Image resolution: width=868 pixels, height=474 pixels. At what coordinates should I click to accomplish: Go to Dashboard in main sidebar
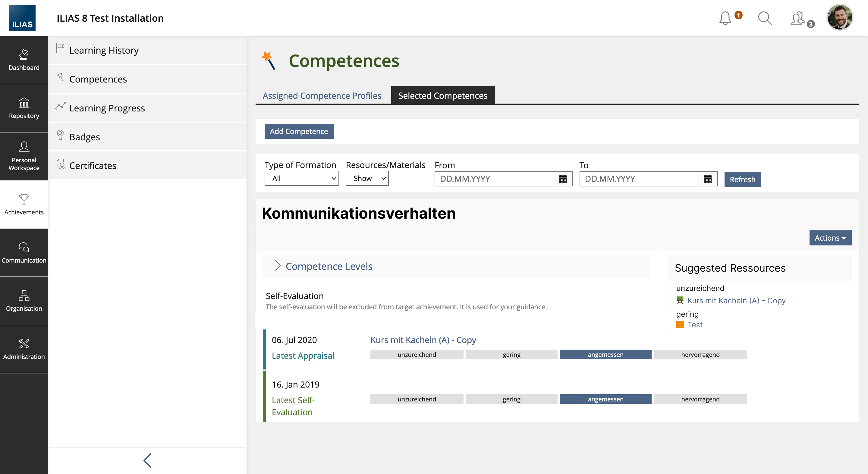point(24,60)
